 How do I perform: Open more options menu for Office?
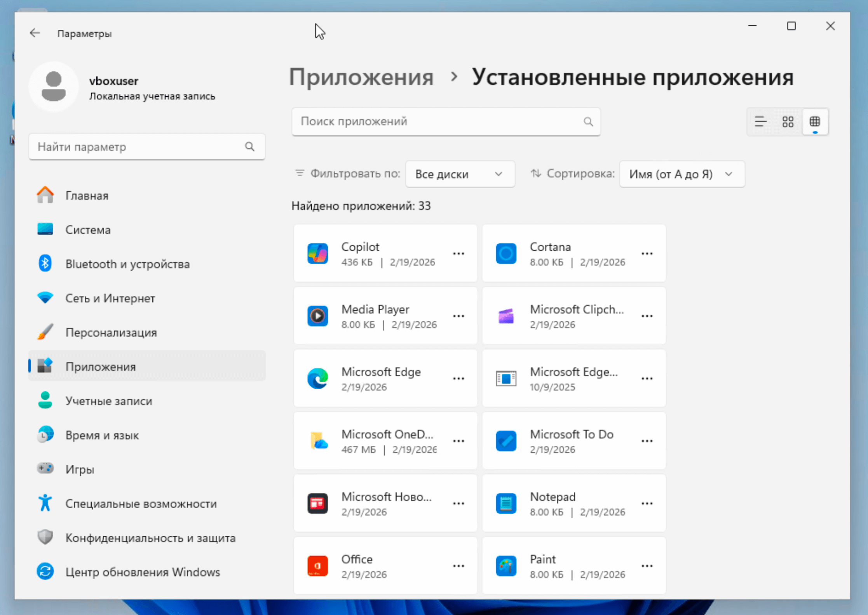coord(458,566)
